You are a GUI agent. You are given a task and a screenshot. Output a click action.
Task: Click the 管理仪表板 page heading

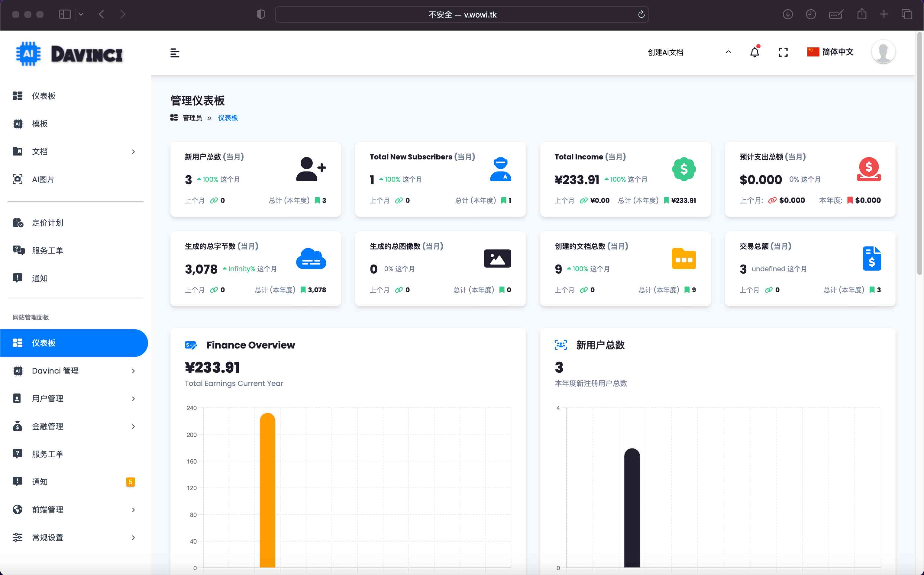(x=197, y=101)
